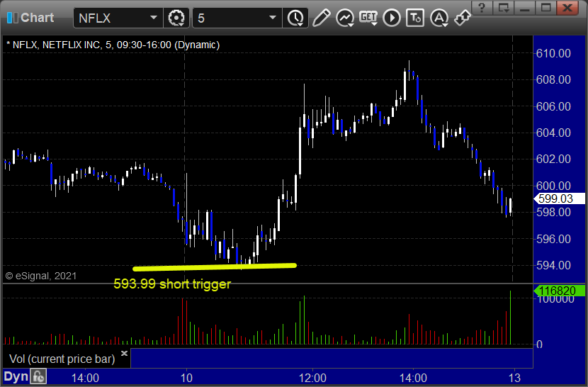
Task: Click the pin window icon
Action: (x=462, y=18)
